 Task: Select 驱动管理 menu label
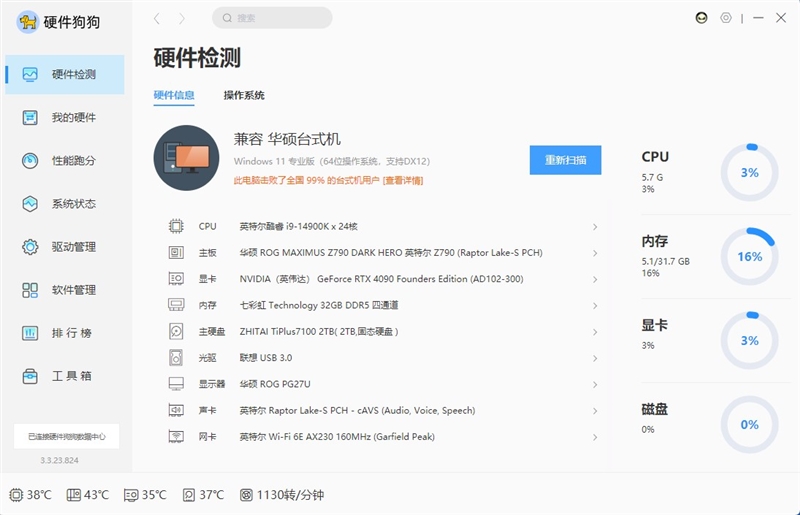pos(73,247)
